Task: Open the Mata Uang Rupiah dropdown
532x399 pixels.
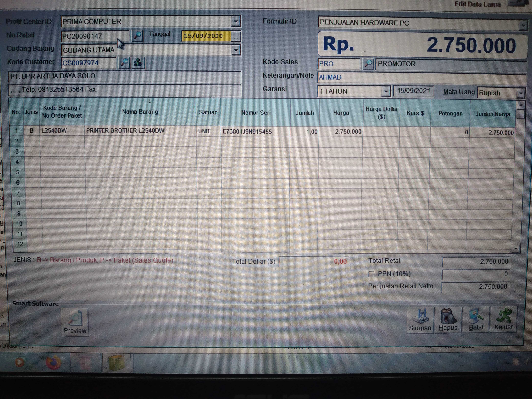Action: (521, 93)
